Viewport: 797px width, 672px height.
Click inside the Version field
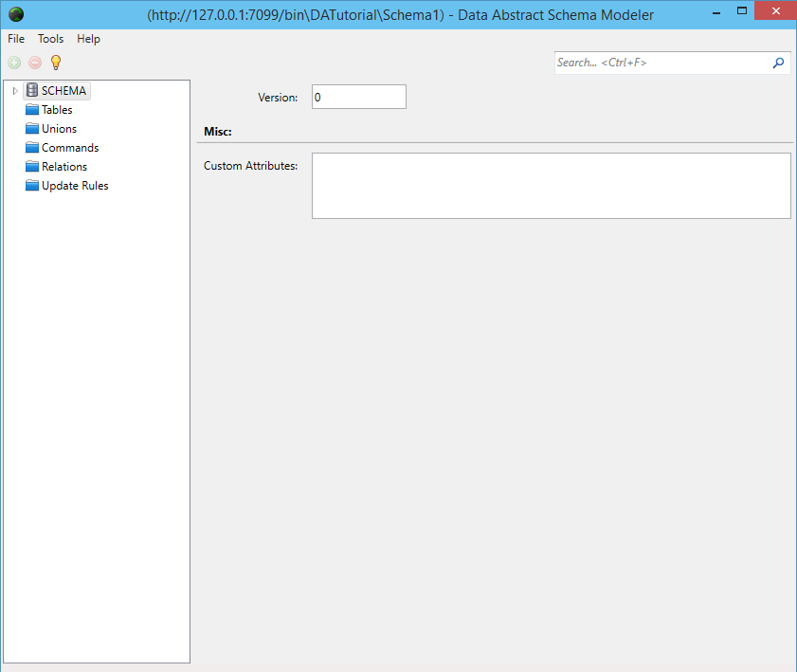point(358,96)
